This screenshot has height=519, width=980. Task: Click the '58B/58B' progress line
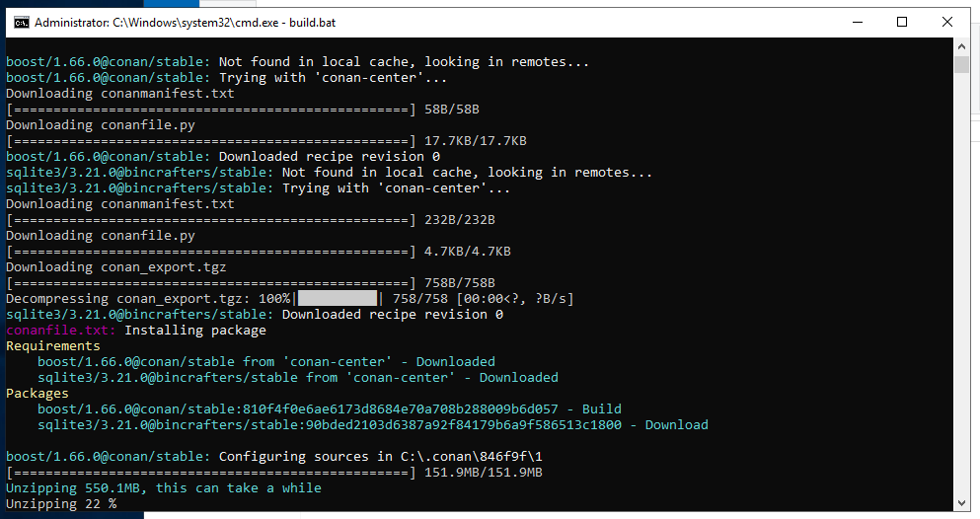click(x=243, y=110)
